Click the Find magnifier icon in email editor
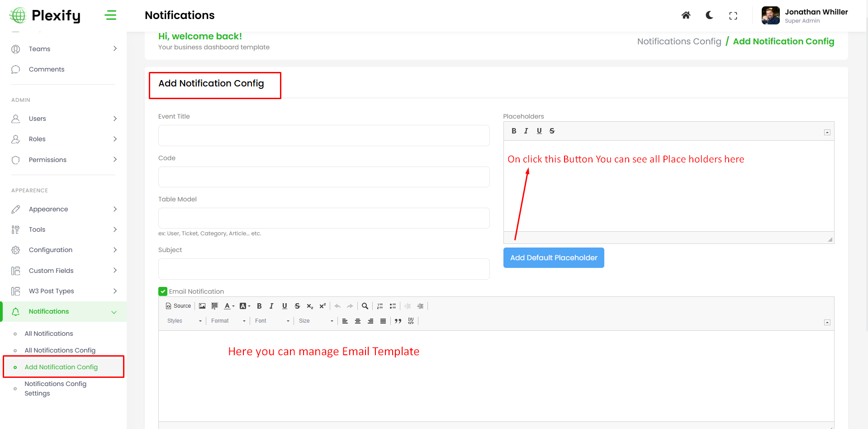The width and height of the screenshot is (868, 429). [x=365, y=306]
